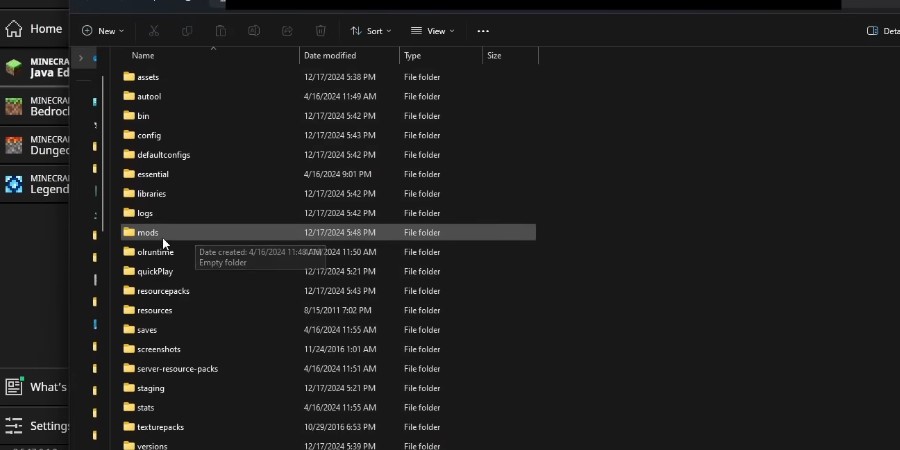Select Minecraft Legends in launcher sidebar

click(34, 184)
